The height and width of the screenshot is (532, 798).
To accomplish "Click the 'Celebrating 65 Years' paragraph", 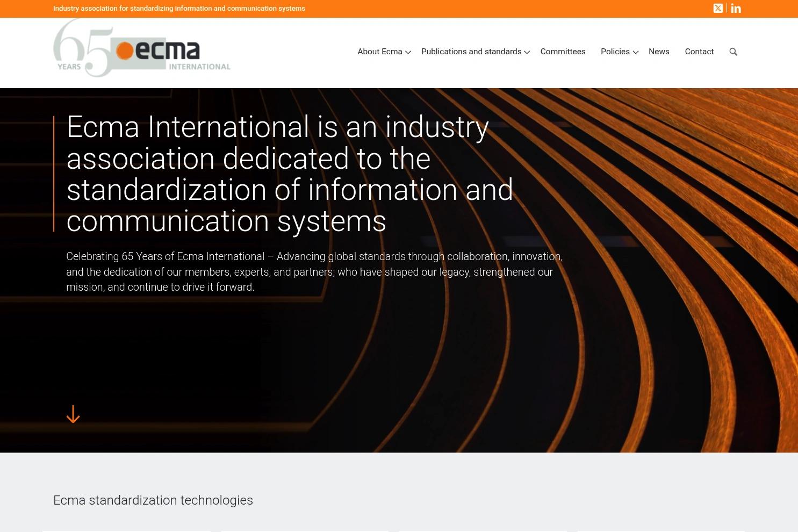I will (x=314, y=272).
